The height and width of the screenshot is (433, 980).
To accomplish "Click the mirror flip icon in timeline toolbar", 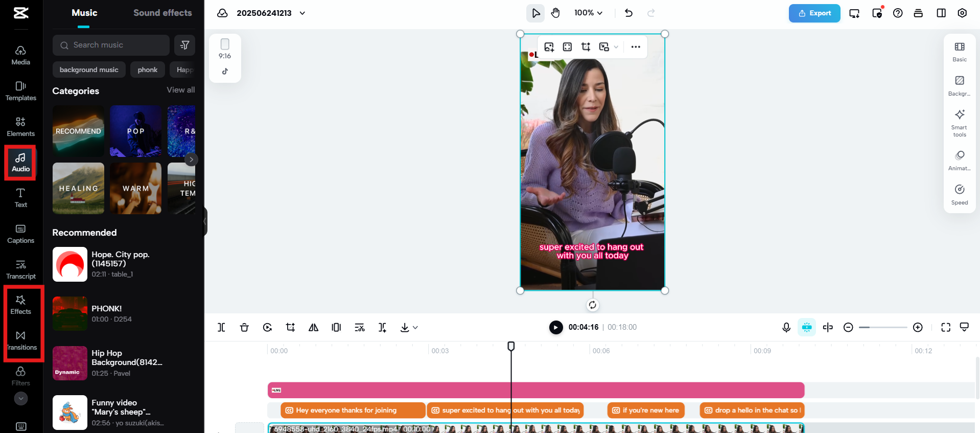I will [313, 327].
